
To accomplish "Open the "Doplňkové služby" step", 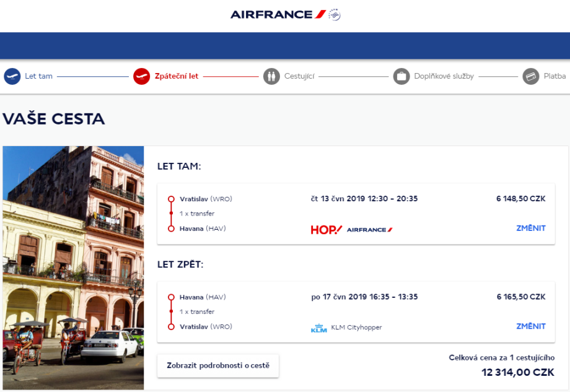I will (445, 76).
